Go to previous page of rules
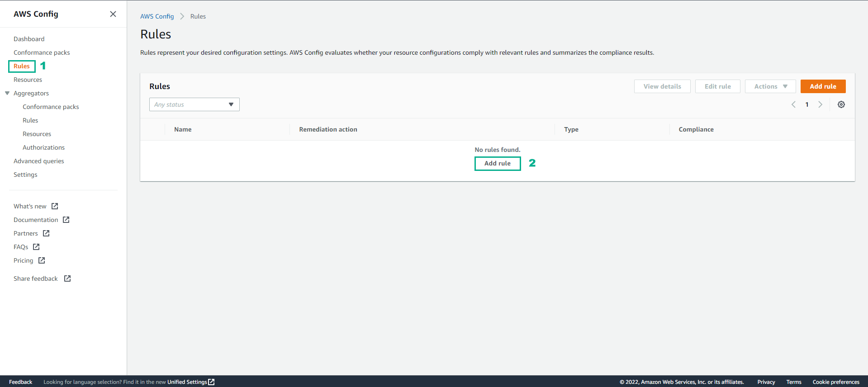868x387 pixels. click(793, 104)
